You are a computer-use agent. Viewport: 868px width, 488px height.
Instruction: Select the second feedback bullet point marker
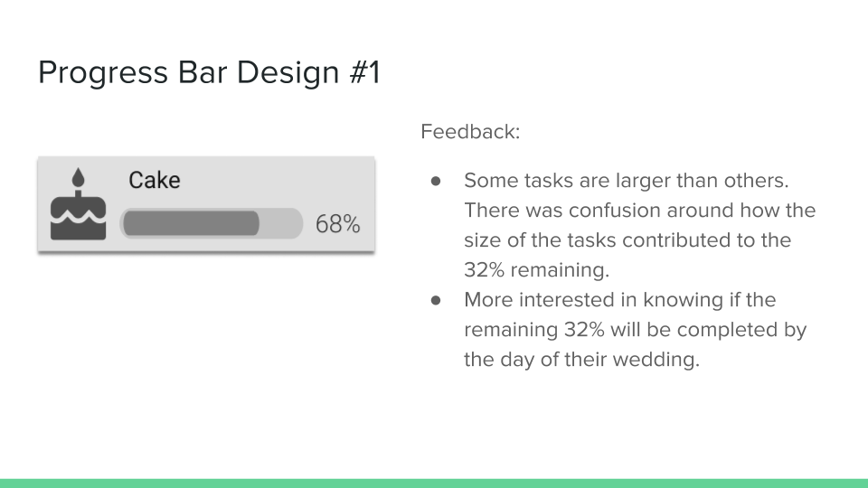point(436,300)
